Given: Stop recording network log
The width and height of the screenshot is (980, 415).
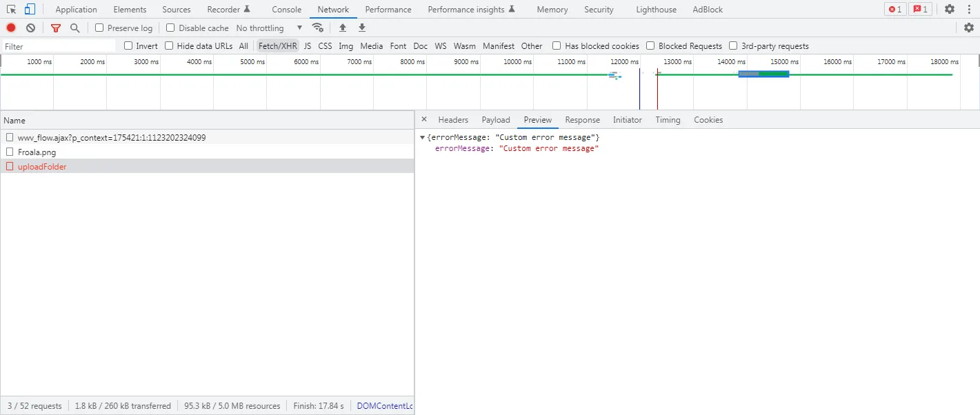Looking at the screenshot, I should [x=11, y=28].
